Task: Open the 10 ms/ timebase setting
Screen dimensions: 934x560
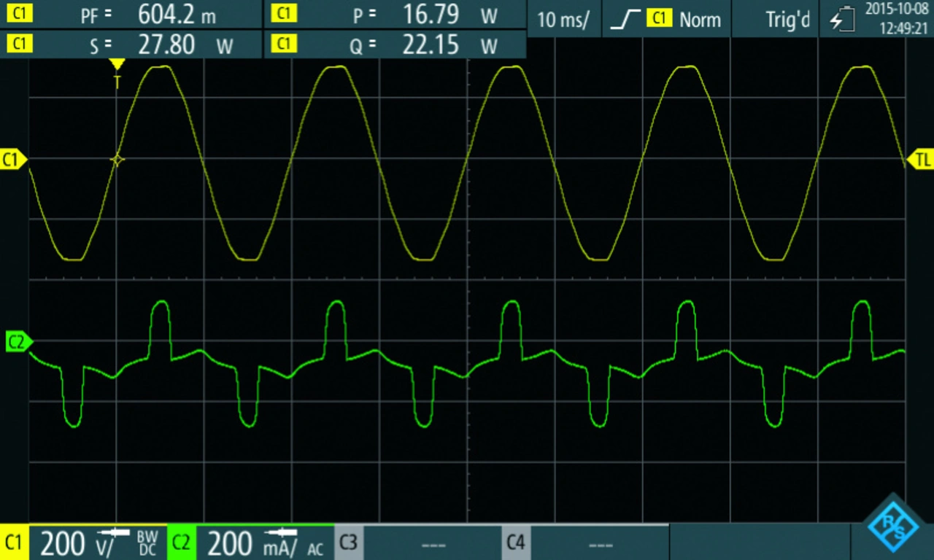Action: 563,20
